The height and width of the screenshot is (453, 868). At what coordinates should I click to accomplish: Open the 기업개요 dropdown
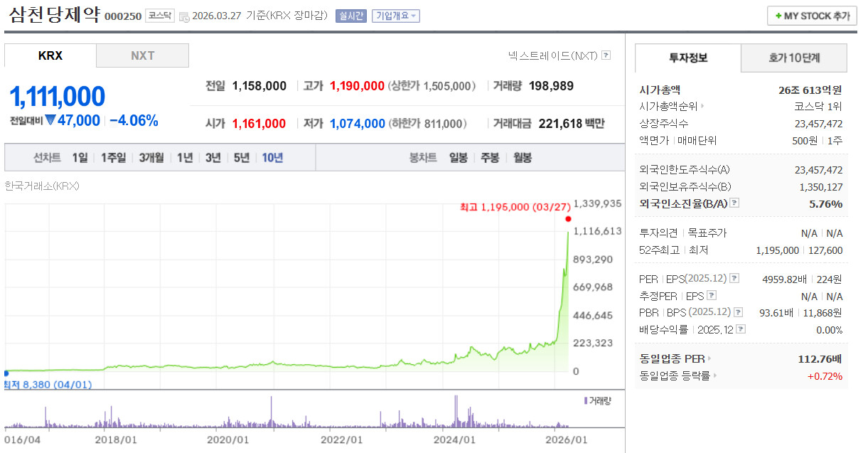396,16
